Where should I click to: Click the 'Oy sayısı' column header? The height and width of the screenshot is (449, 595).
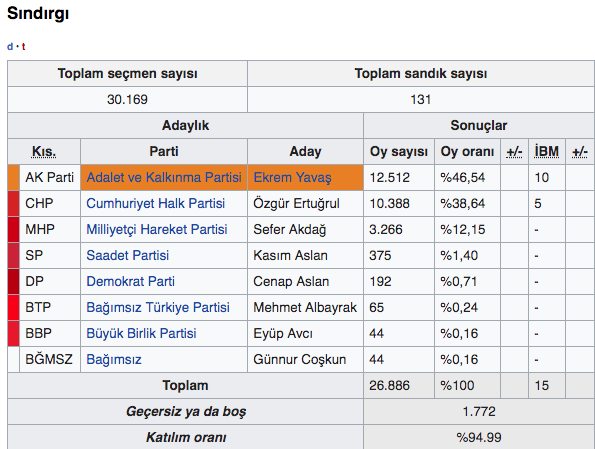[399, 151]
